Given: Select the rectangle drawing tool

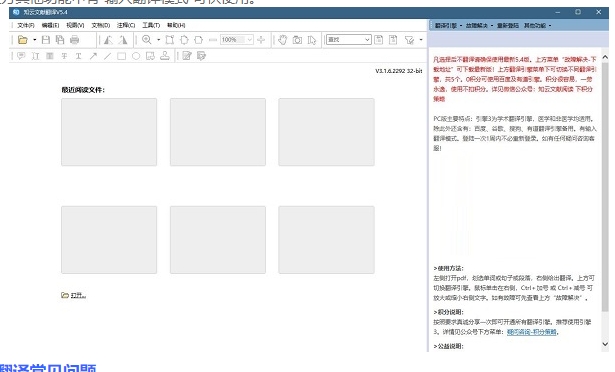Looking at the screenshot, I should tap(122, 56).
